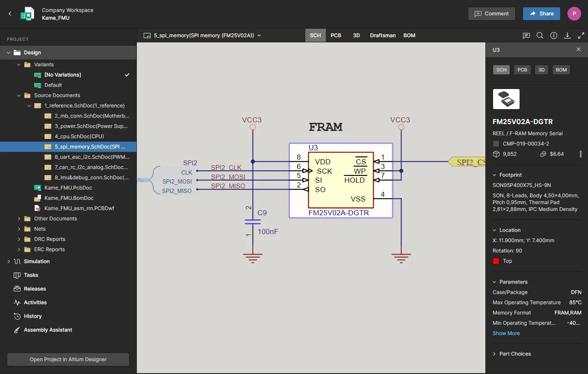Switch to the main PCB view tab
Screen dimensions: 588x374
coord(336,36)
